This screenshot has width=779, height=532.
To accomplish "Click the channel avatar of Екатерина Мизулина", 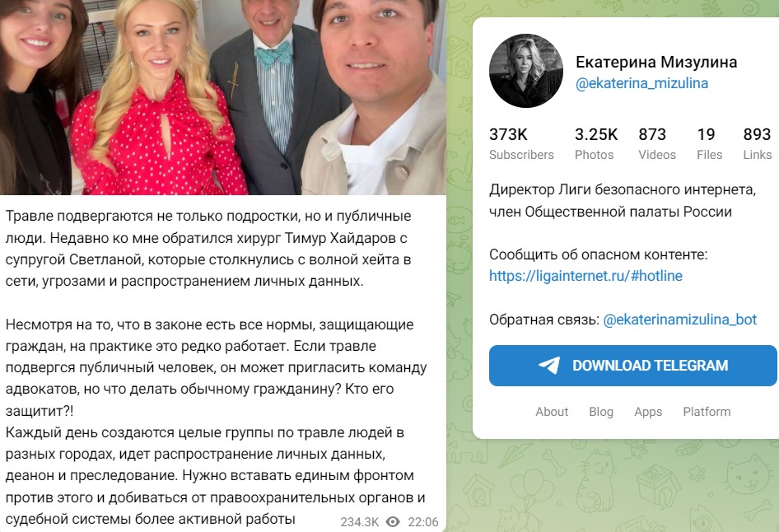I will coord(526,71).
